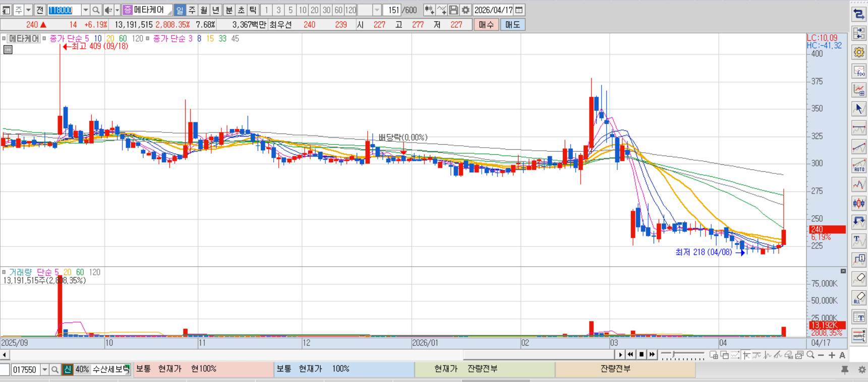Select the 60 interval preset
This screenshot has height=382, width=868.
(338, 10)
